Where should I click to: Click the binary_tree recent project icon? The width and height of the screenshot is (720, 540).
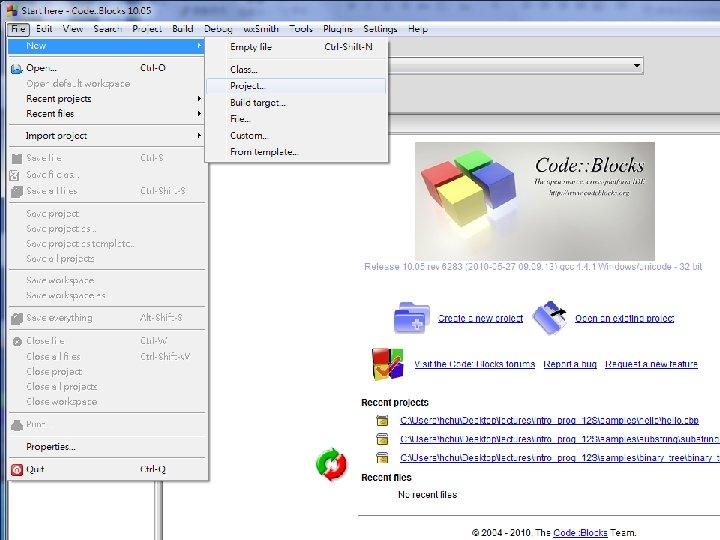coord(382,457)
